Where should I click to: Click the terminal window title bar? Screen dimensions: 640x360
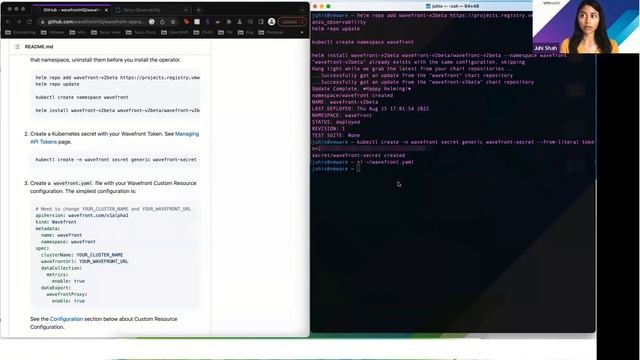(x=452, y=6)
